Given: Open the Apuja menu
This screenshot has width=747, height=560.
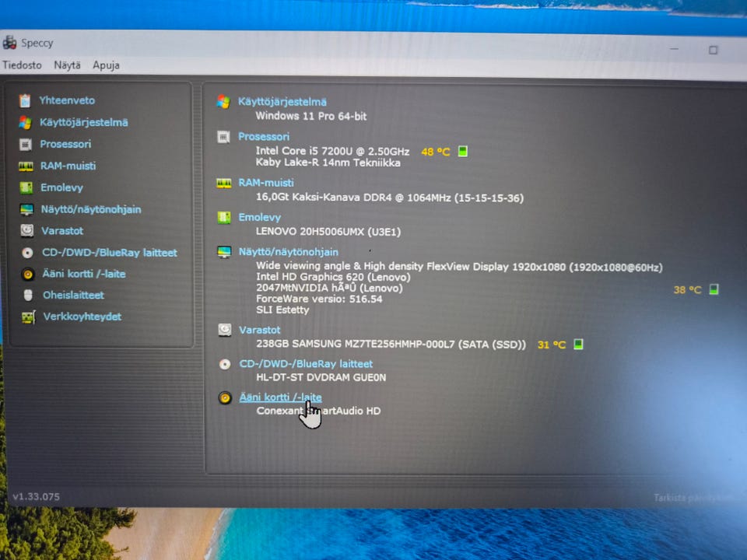Looking at the screenshot, I should point(106,65).
